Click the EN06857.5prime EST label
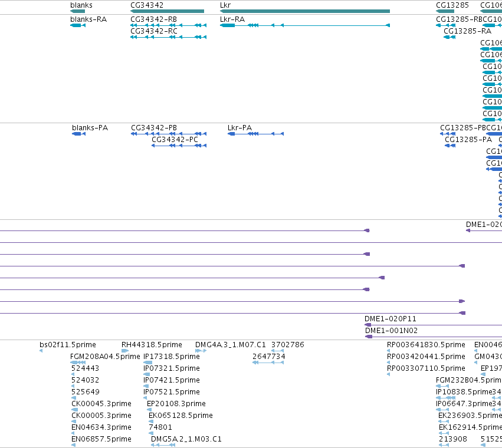The width and height of the screenshot is (502, 448). 101,439
